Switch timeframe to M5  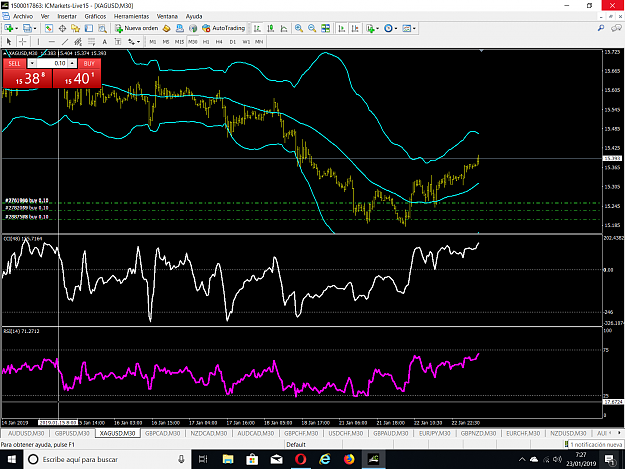tap(166, 41)
